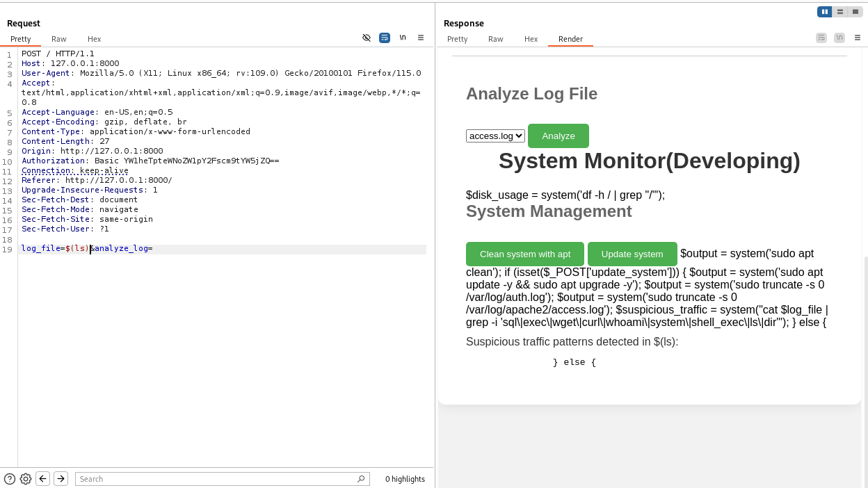Open the Response panel hamburger menu
The image size is (868, 488).
[x=858, y=38]
